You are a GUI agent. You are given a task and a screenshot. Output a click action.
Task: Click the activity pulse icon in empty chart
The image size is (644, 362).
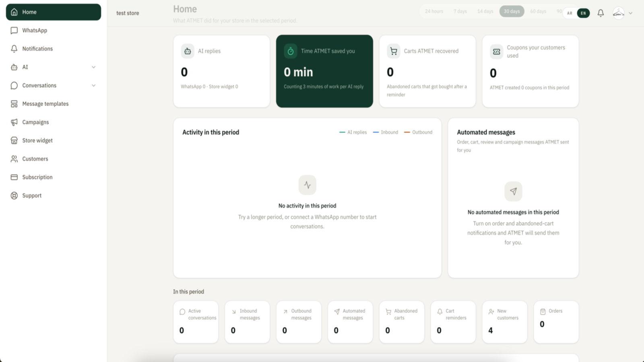[x=308, y=185]
